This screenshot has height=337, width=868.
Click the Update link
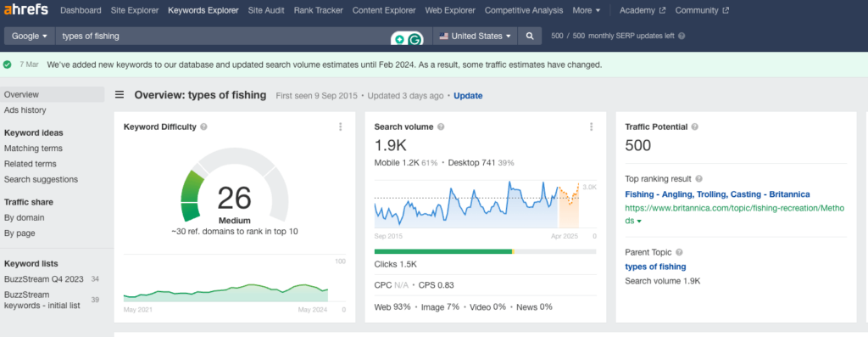[x=468, y=95]
